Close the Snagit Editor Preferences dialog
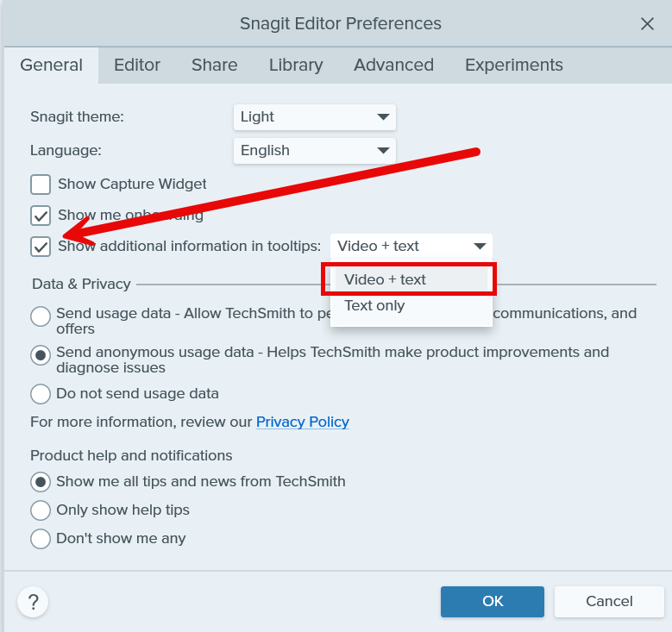The width and height of the screenshot is (672, 632). [x=647, y=23]
